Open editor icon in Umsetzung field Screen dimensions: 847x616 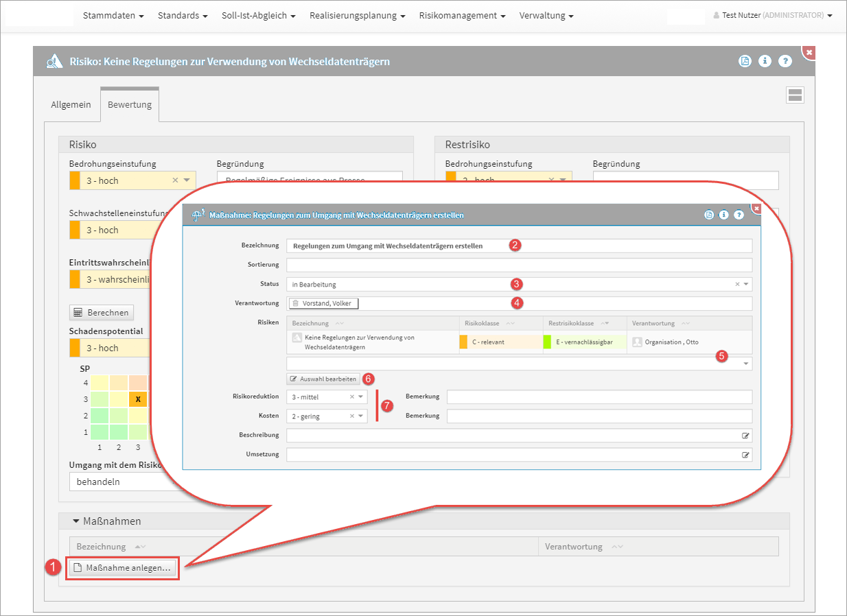[x=745, y=455]
